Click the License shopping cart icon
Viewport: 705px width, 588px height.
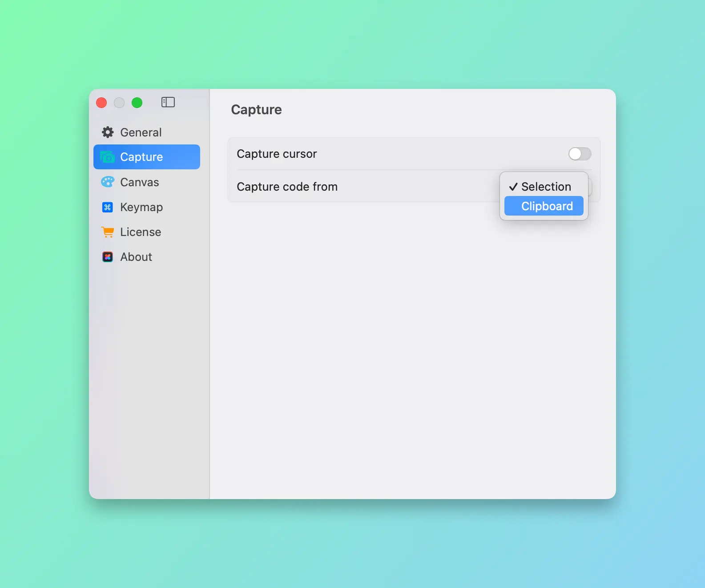coord(108,232)
